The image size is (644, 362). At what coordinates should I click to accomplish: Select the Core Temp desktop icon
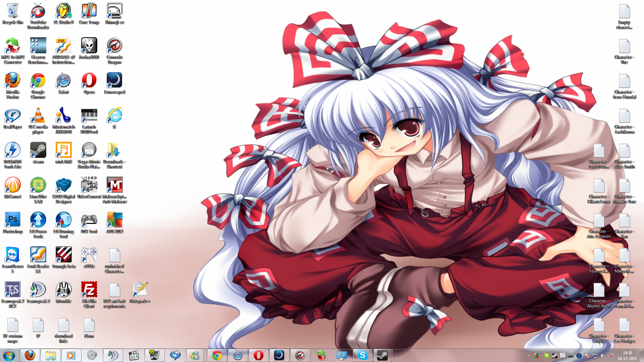(89, 14)
